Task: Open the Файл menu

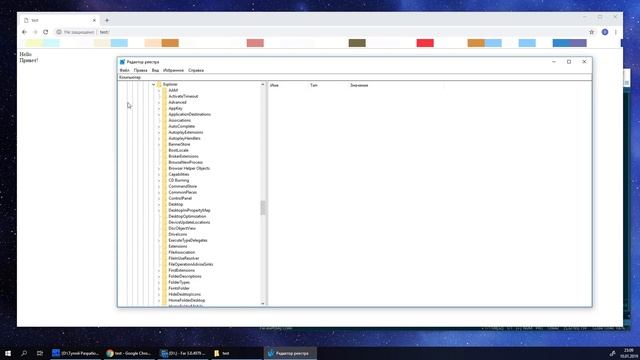Action: coord(124,70)
